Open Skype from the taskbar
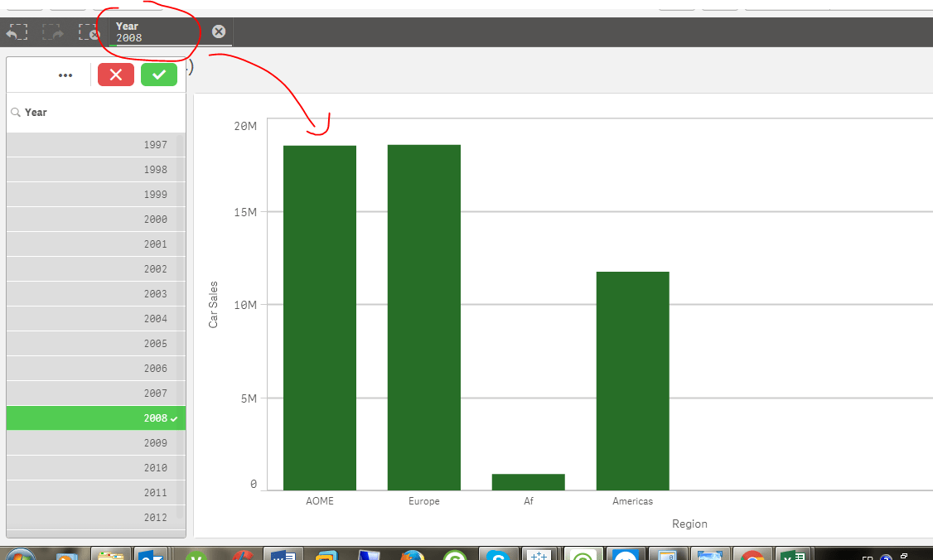933x560 pixels. click(498, 553)
